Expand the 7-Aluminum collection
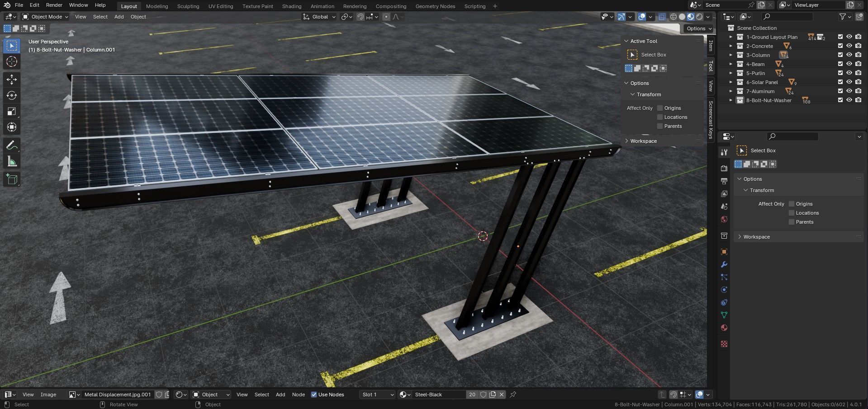Image resolution: width=868 pixels, height=409 pixels. pos(730,91)
